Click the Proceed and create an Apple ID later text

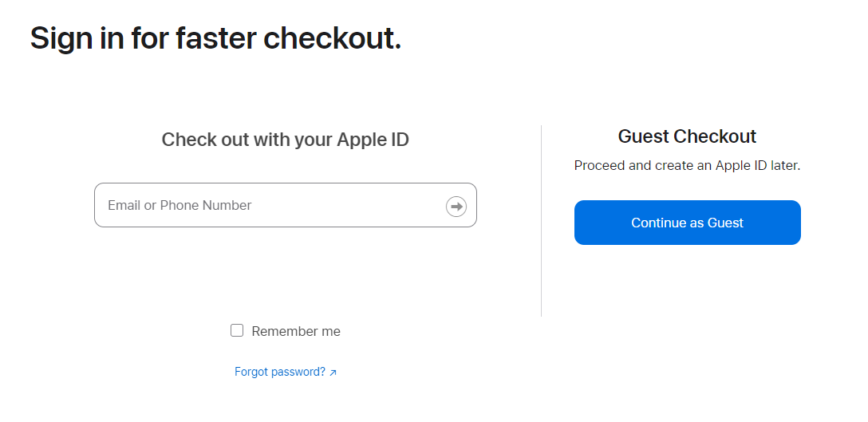tap(687, 166)
